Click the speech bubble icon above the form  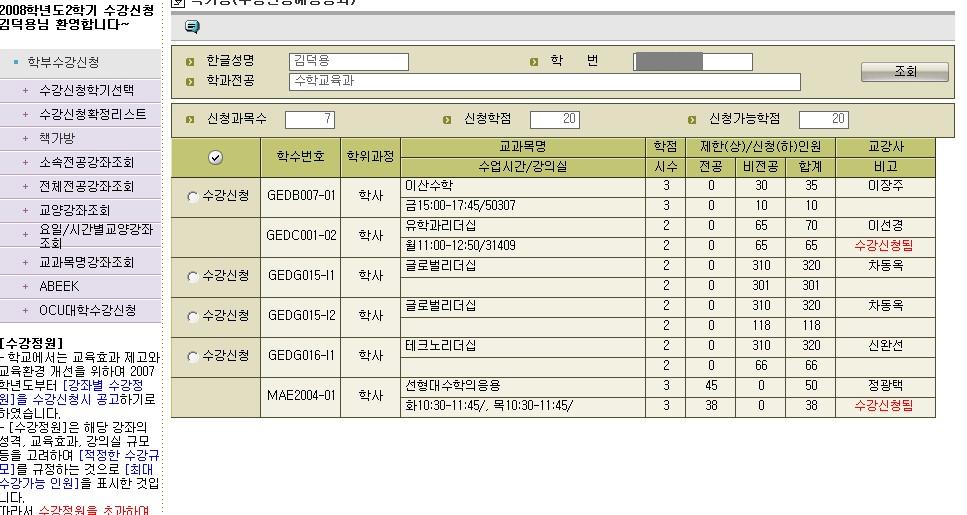point(192,27)
